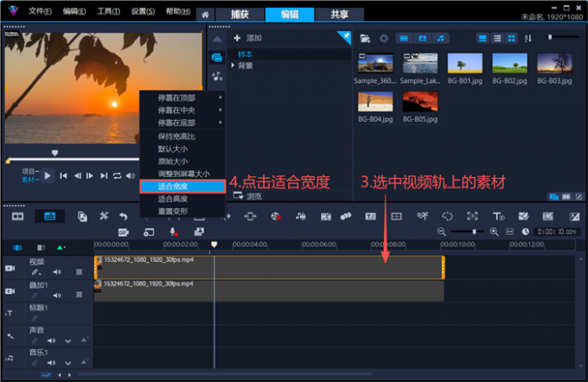
Task: Switch to the 共享 tab
Action: point(339,15)
